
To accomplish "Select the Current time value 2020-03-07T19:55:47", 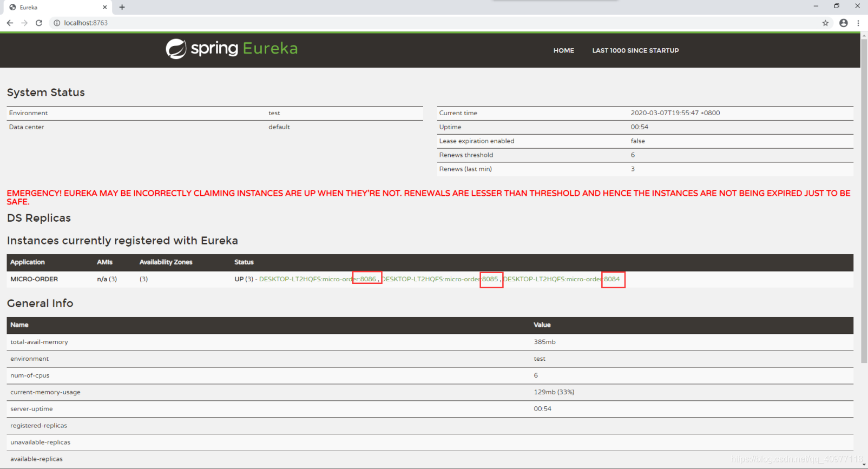I will click(675, 113).
